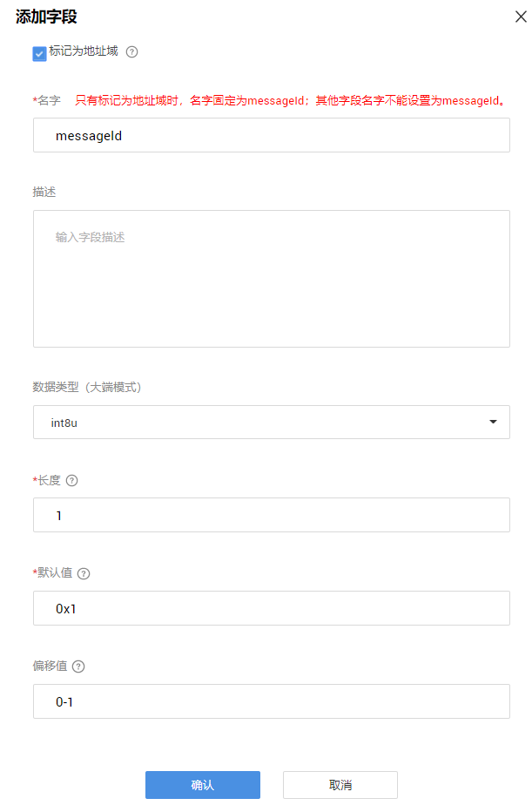Close the 添加字段 dialog with X
The height and width of the screenshot is (812, 532).
pos(521,17)
